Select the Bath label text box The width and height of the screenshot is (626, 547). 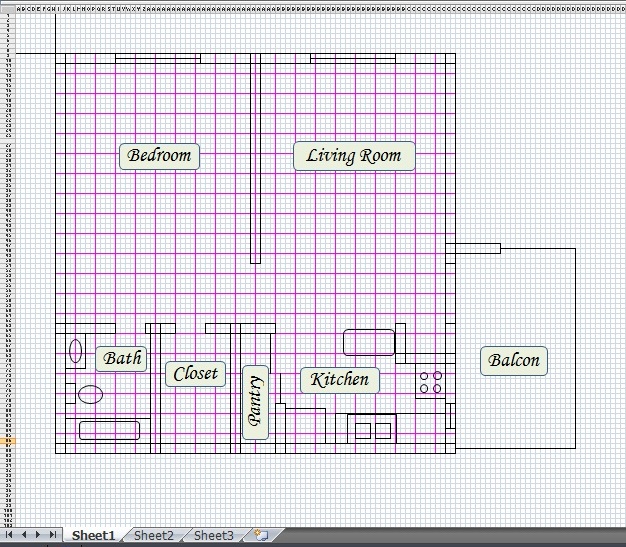[x=121, y=359]
